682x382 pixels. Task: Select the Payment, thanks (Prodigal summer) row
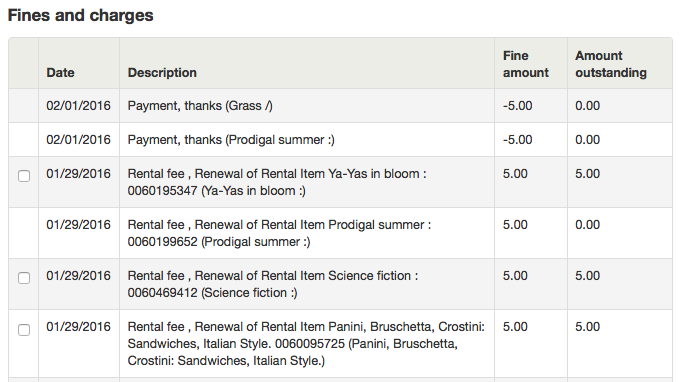340,140
